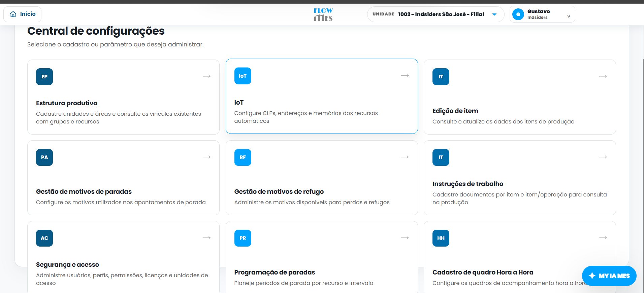Viewport: 644px width, 293px height.
Task: Open the Unidade selector dropdown
Action: coord(436,14)
